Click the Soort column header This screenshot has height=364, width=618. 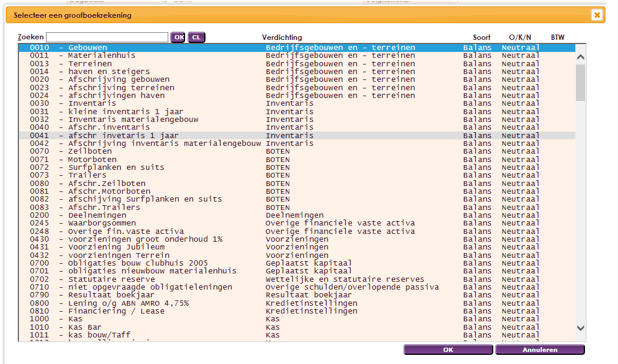pos(482,37)
